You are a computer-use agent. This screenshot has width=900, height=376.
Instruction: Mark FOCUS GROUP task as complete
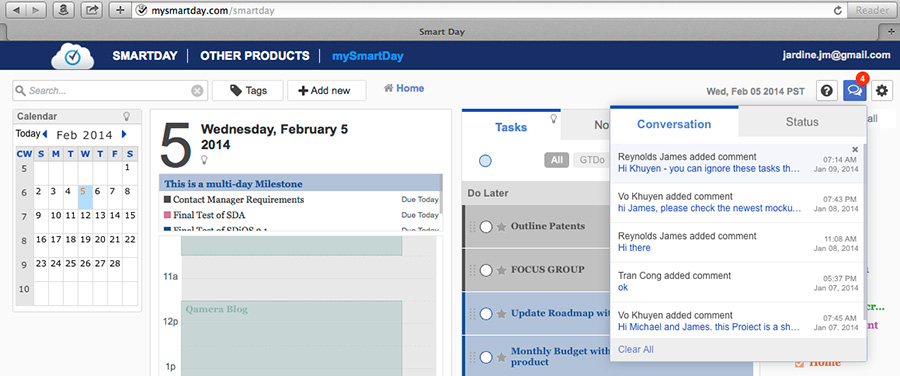486,270
